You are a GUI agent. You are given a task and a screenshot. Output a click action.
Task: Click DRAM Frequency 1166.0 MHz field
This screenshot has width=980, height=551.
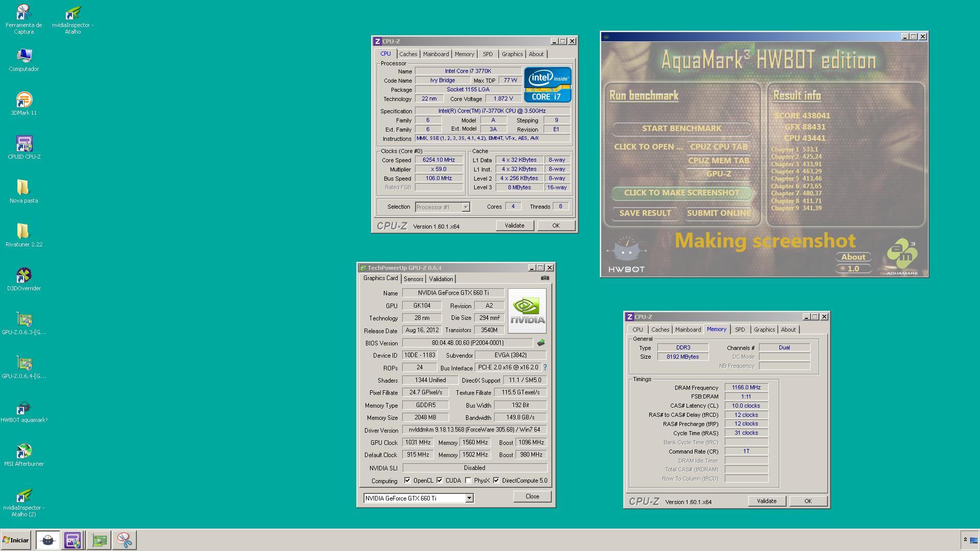pyautogui.click(x=746, y=387)
